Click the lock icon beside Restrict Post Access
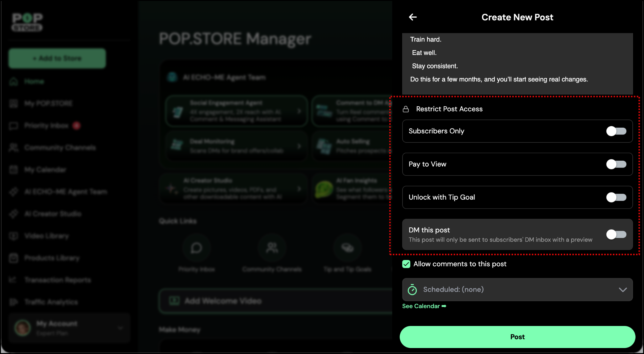Image resolution: width=644 pixels, height=354 pixels. 406,109
